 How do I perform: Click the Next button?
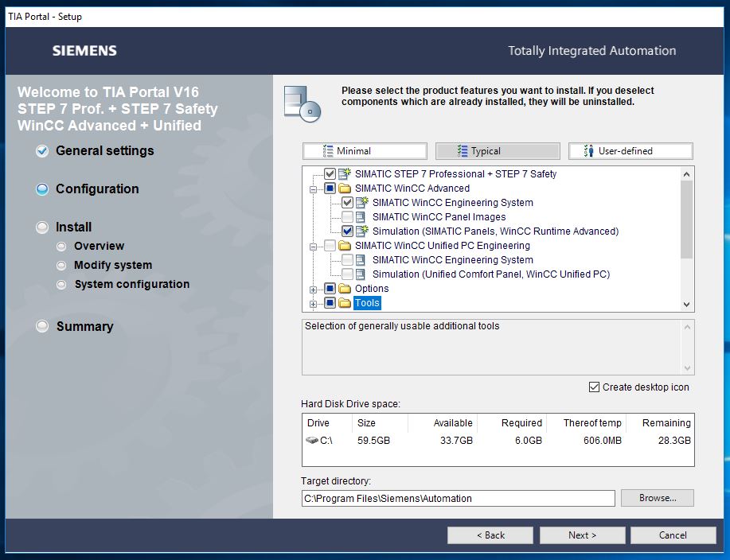(582, 535)
